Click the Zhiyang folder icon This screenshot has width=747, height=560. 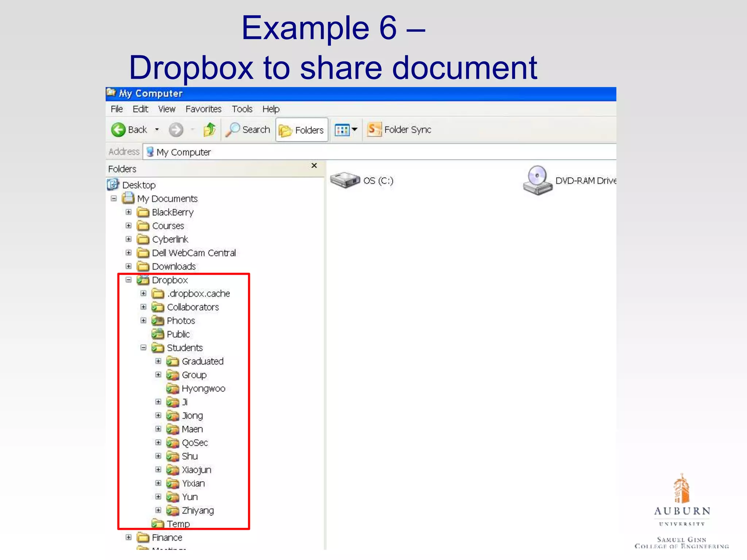173,510
